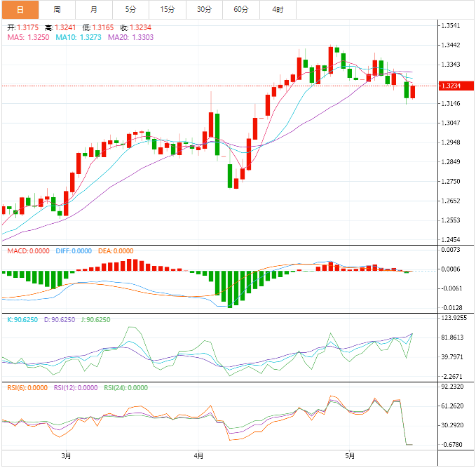Select the 日 daily chart tab
The height and width of the screenshot is (468, 476).
(x=20, y=10)
